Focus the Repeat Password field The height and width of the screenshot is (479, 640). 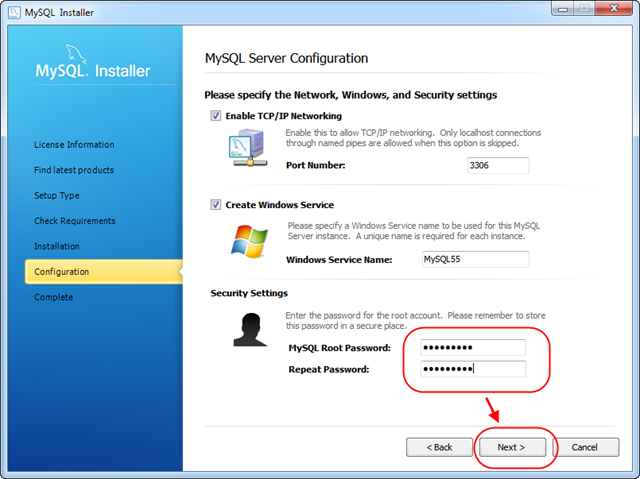(x=473, y=369)
